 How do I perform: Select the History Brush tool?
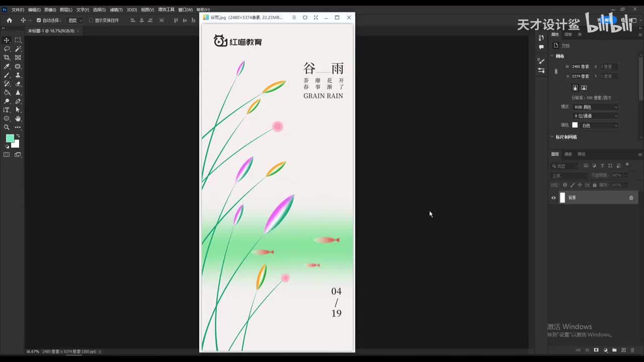(x=7, y=83)
